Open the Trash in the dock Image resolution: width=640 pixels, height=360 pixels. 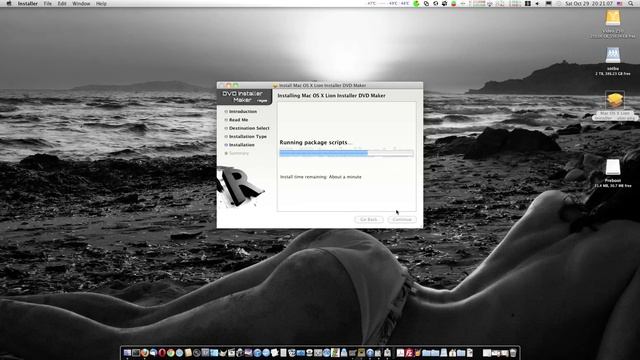tap(513, 353)
